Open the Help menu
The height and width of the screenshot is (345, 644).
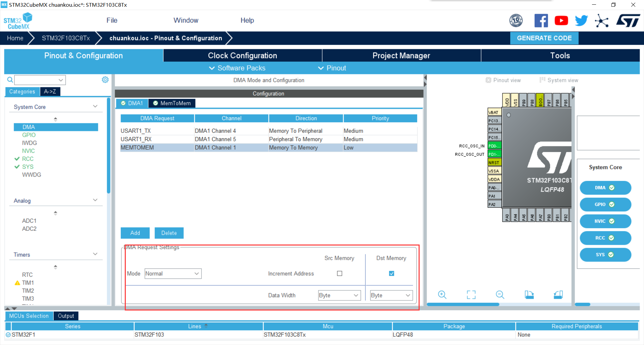[247, 20]
